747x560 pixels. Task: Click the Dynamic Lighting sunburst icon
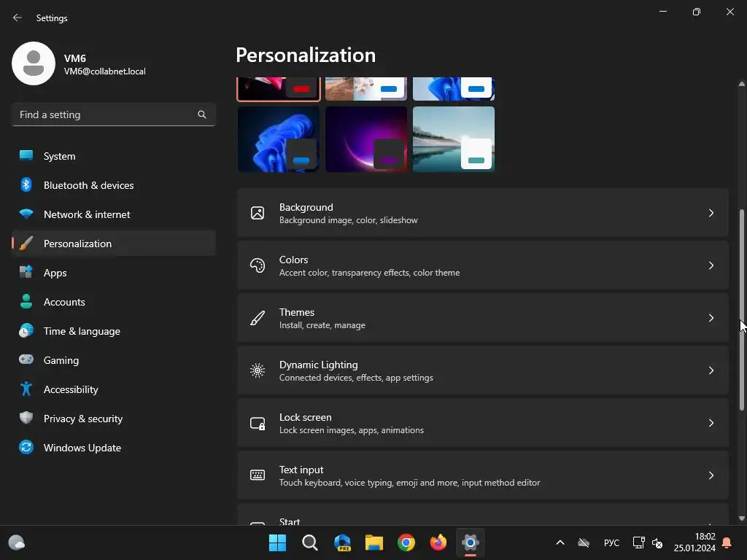click(x=258, y=370)
